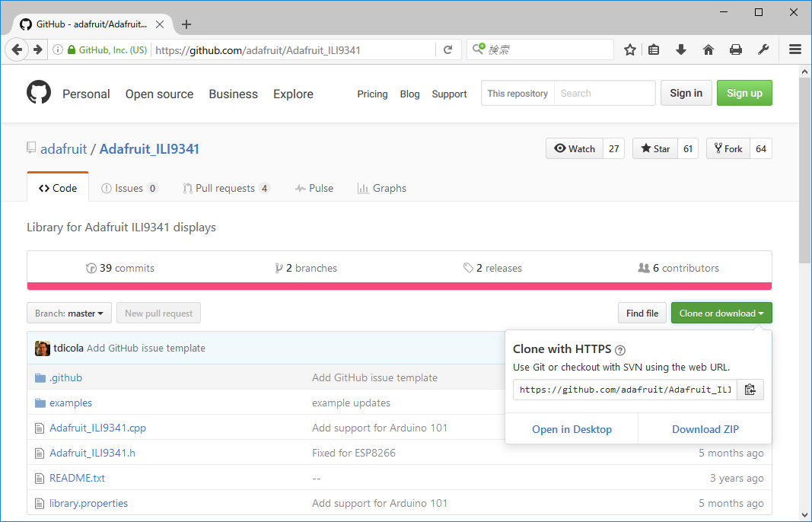Open the examples folder link
The width and height of the screenshot is (812, 522).
71,403
